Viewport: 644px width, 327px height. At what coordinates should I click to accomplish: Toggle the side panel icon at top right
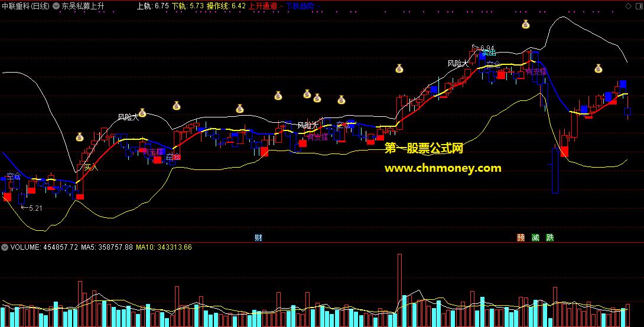638,6
